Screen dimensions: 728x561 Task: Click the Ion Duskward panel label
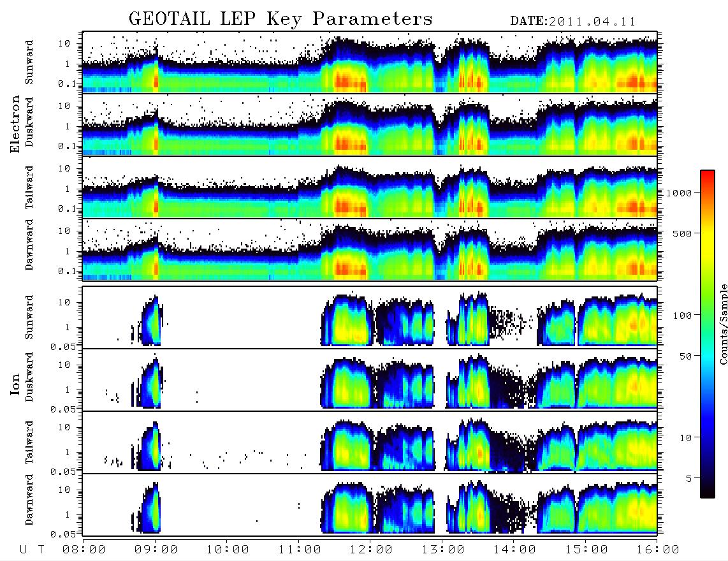[29, 377]
